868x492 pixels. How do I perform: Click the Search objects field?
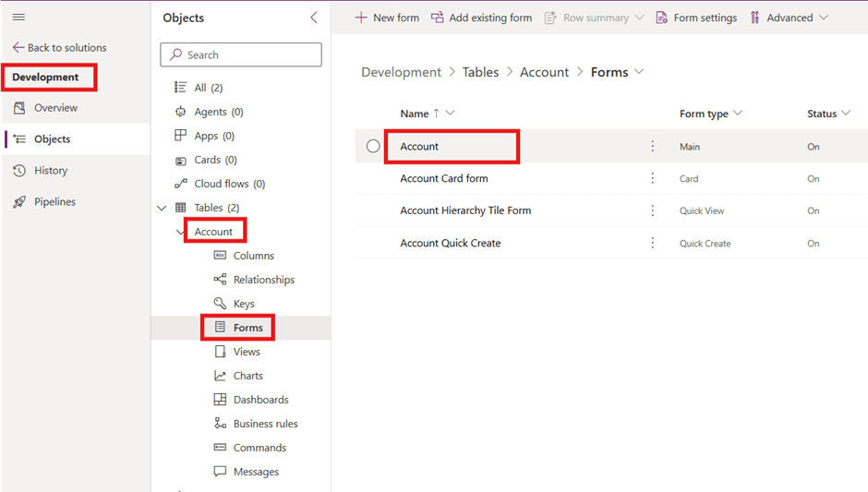point(241,55)
